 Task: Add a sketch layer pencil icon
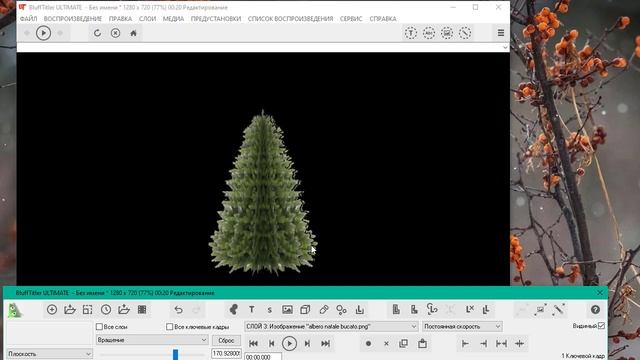(324, 310)
